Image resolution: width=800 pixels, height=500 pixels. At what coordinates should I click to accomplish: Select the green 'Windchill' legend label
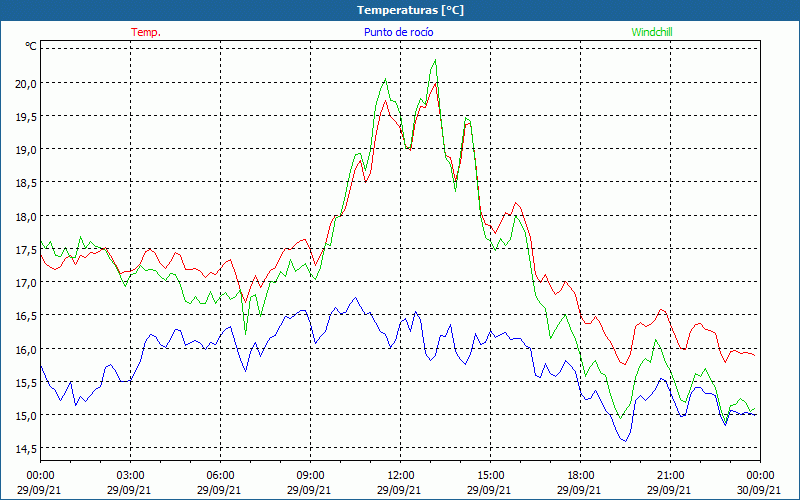click(x=652, y=32)
